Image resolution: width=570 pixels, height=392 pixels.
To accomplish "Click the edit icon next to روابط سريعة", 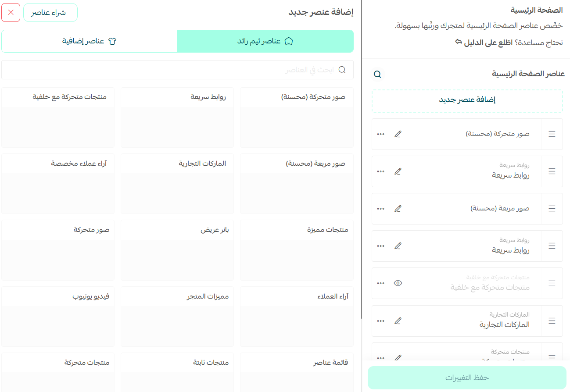I will coord(398,171).
